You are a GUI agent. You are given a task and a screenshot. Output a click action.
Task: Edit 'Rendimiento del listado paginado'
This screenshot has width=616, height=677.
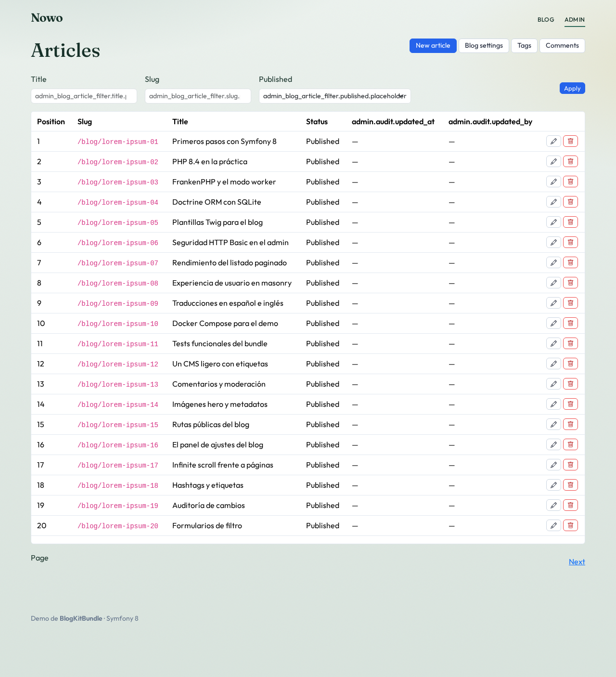(x=553, y=262)
